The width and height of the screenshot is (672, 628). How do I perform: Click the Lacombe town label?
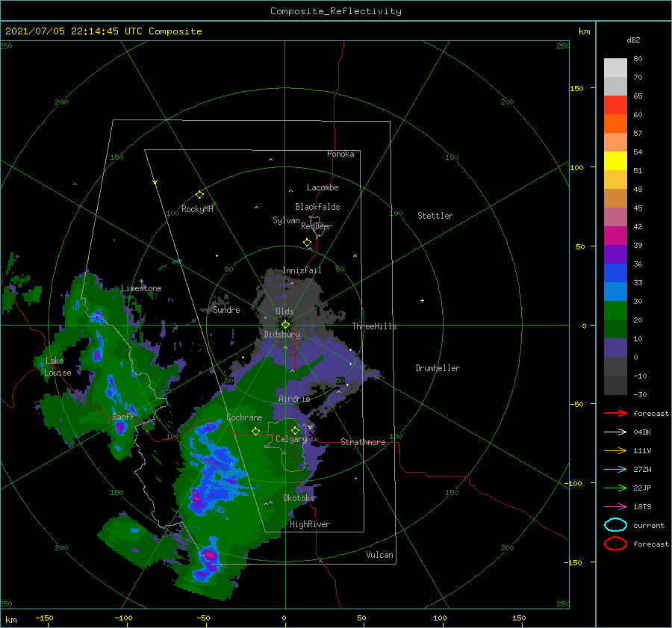point(323,187)
